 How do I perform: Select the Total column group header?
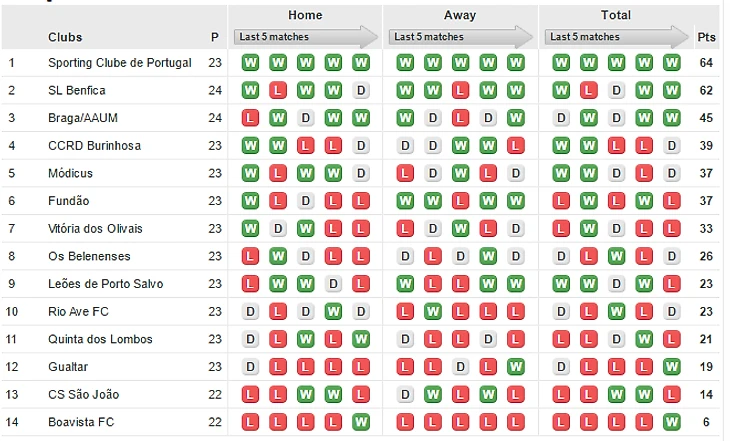pos(616,15)
